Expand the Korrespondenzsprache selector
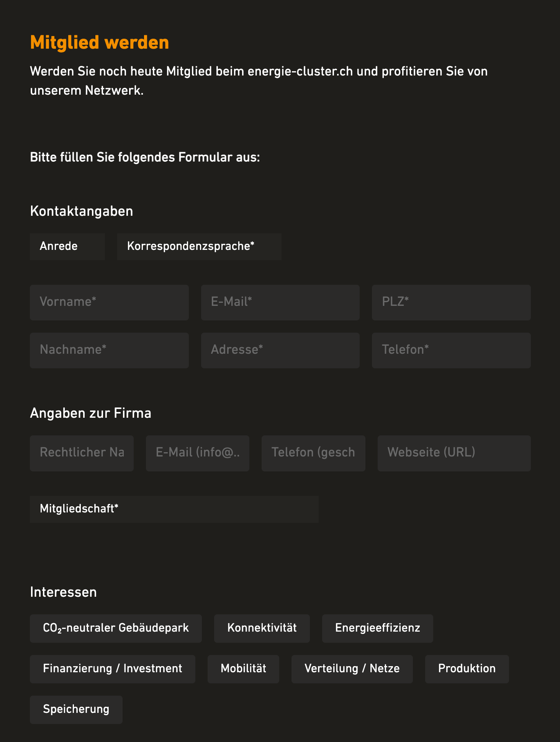The height and width of the screenshot is (742, 560). click(x=199, y=246)
